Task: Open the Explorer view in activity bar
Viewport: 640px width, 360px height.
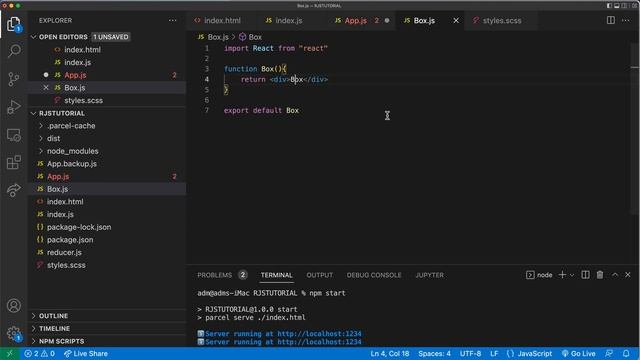Action: (13, 24)
